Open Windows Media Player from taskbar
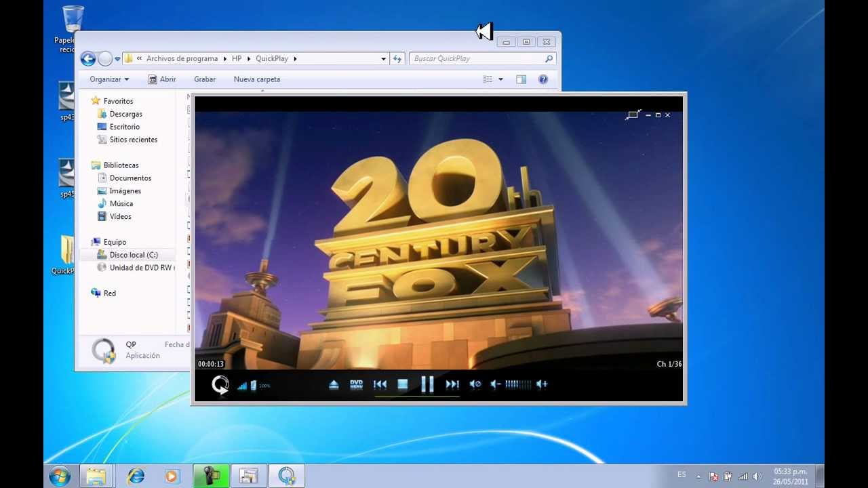 click(x=172, y=476)
